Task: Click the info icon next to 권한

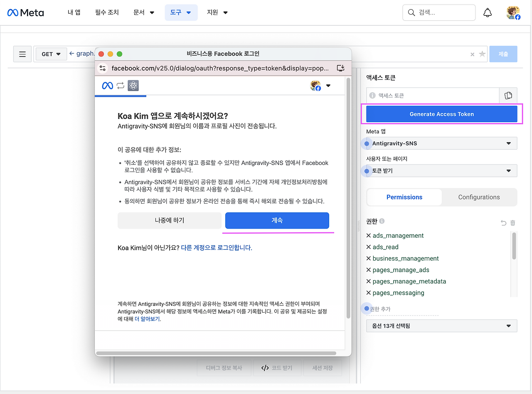Action: [382, 222]
